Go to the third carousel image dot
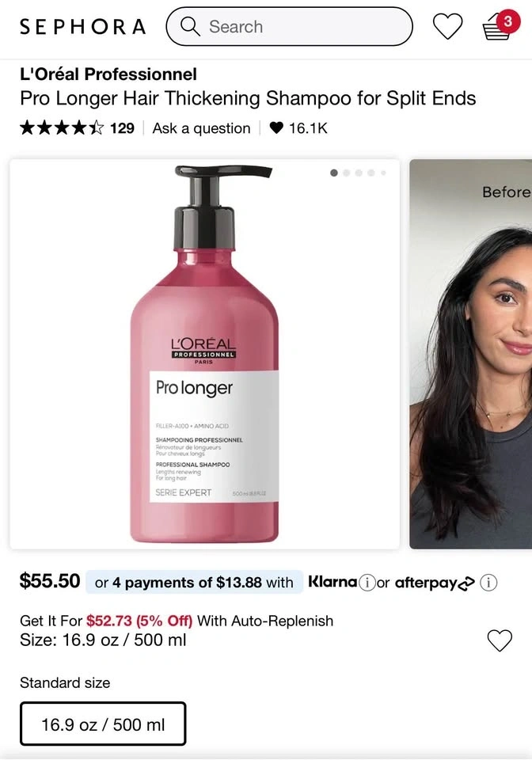Image resolution: width=532 pixels, height=760 pixels. coord(359,173)
